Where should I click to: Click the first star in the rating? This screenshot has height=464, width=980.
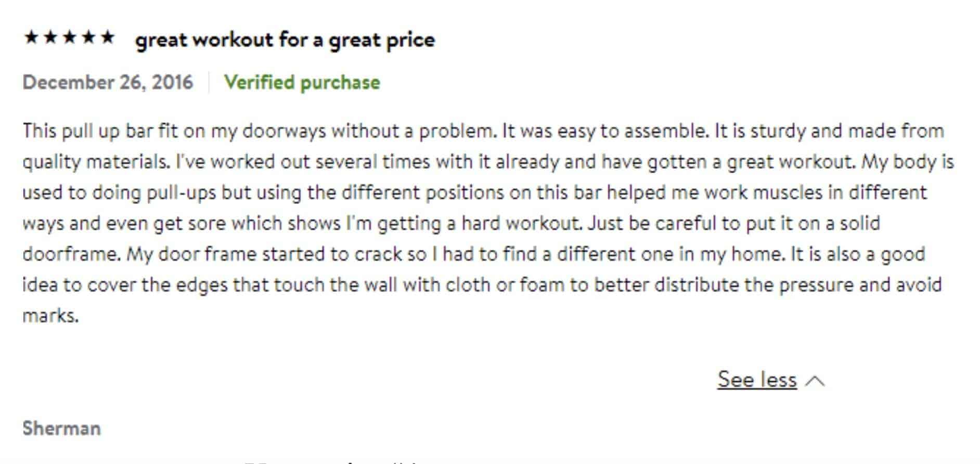pos(31,37)
